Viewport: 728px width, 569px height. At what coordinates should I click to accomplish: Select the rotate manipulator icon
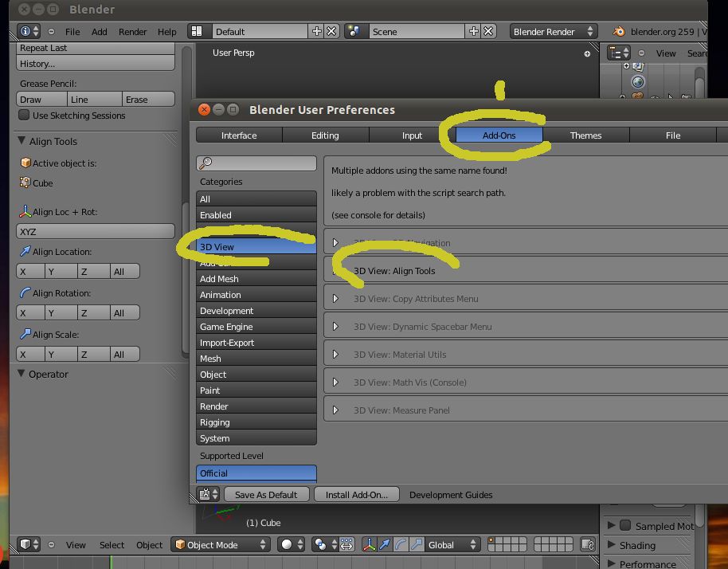(x=401, y=544)
